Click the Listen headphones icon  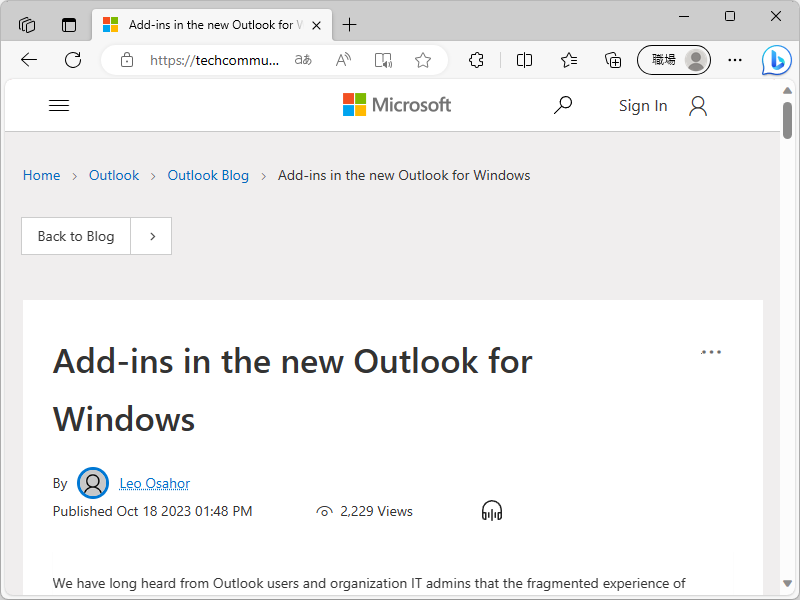click(x=492, y=511)
